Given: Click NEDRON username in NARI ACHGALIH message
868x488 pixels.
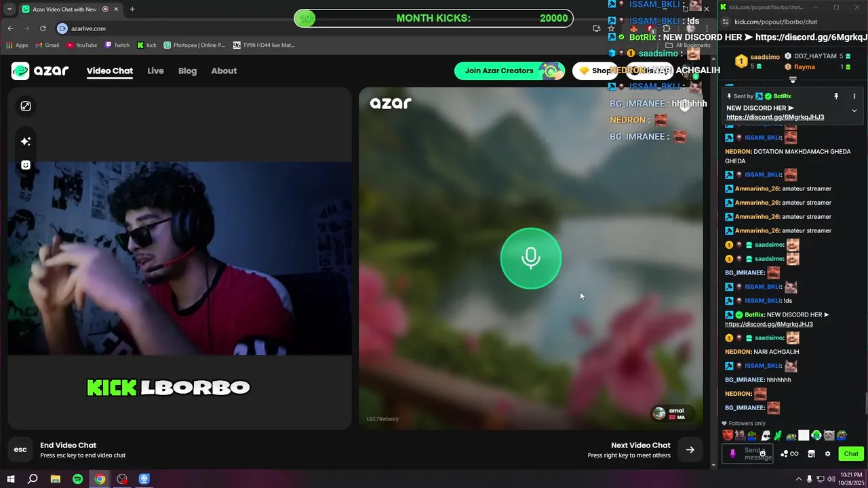Looking at the screenshot, I should pos(738,352).
